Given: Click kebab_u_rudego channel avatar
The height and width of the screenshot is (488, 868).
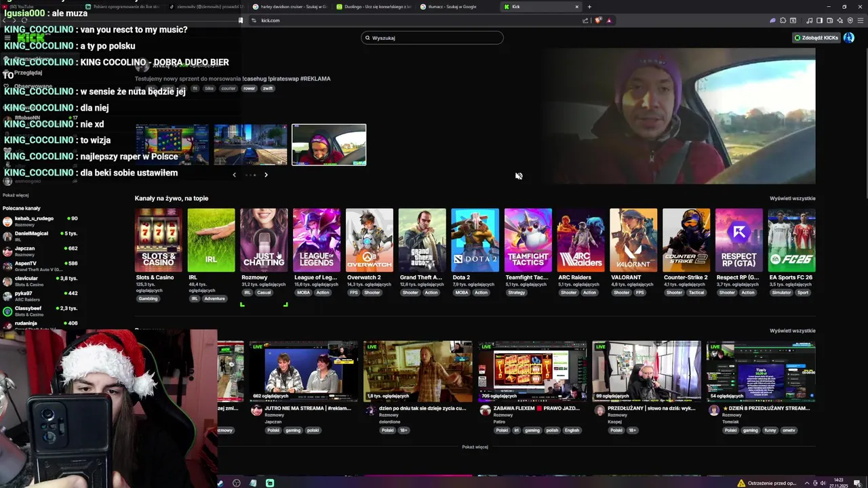Looking at the screenshot, I should click(7, 221).
